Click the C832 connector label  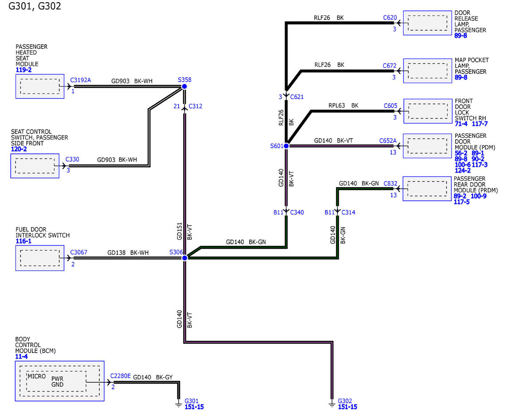coord(390,183)
